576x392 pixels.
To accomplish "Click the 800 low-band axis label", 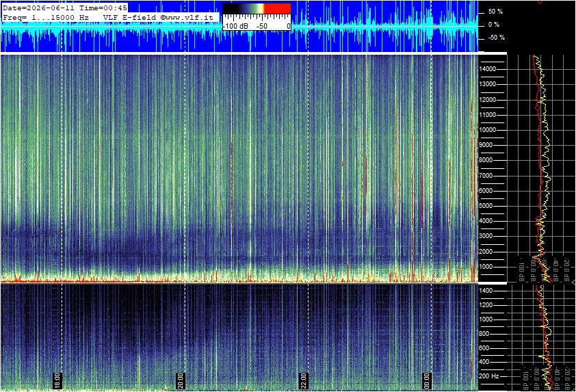I will click(x=484, y=334).
